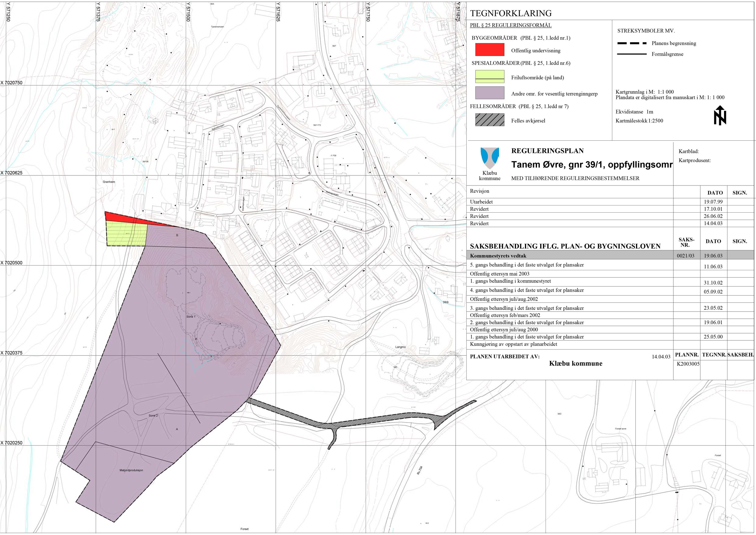756x535 pixels.
Task: Click the red Offentlig undervisning legend swatch
Action: click(x=490, y=50)
